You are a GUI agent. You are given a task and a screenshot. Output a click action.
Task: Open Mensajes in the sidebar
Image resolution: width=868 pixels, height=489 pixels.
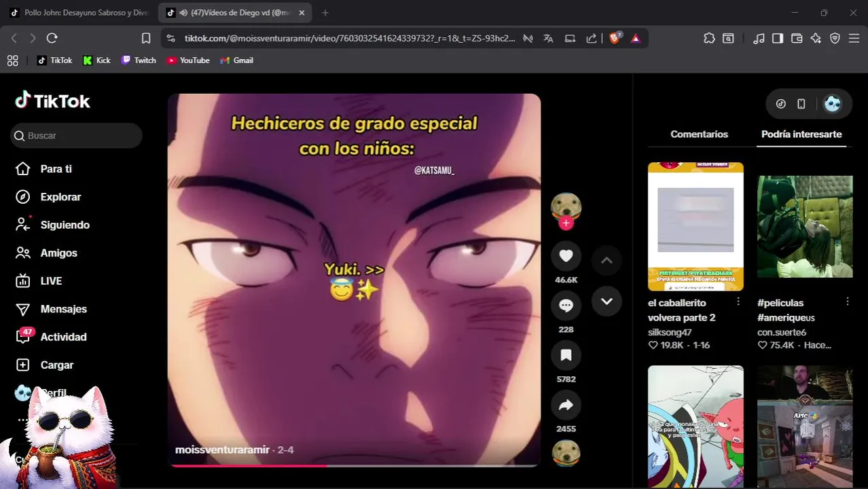(63, 309)
